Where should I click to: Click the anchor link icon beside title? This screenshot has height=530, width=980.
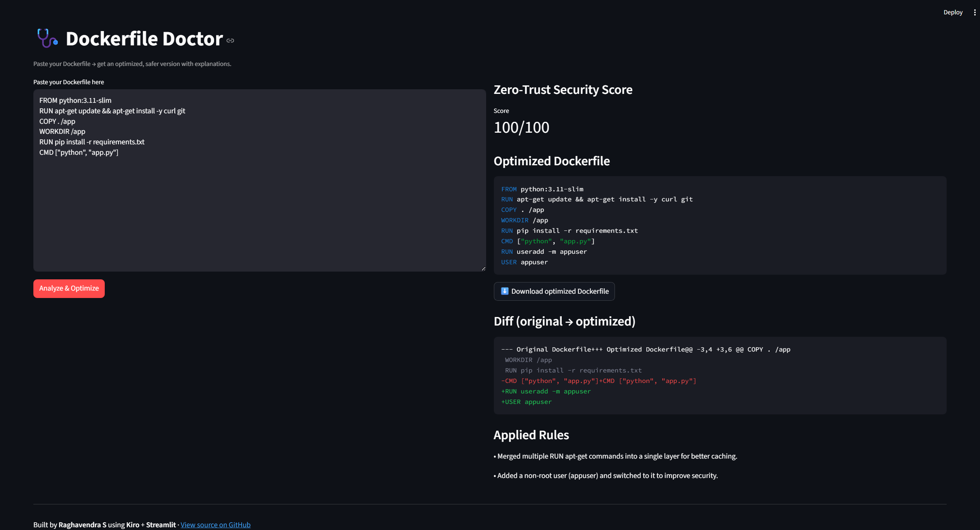(x=230, y=40)
